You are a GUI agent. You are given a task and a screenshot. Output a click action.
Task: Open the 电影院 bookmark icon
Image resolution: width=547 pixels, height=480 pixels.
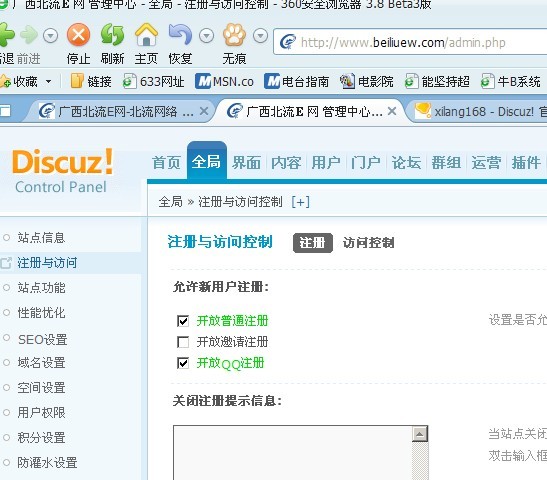point(347,82)
